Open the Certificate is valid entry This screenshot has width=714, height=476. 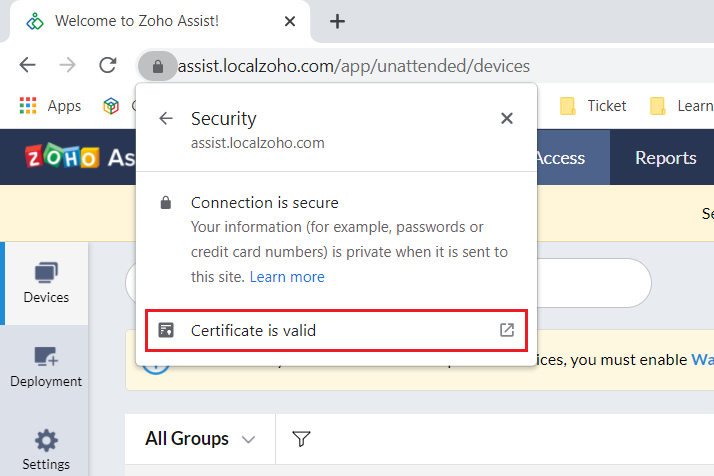click(x=337, y=331)
